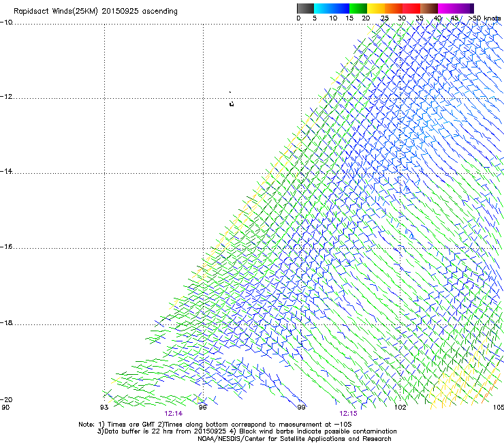This screenshot has height=443, width=504.
Task: Click the red 30-35 knot legend segment
Action: coord(411,8)
